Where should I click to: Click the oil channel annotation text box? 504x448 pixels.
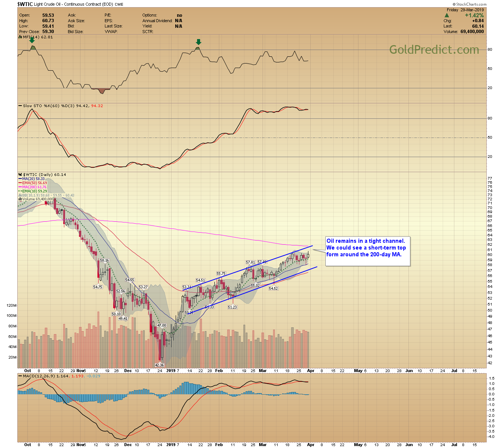pos(367,251)
